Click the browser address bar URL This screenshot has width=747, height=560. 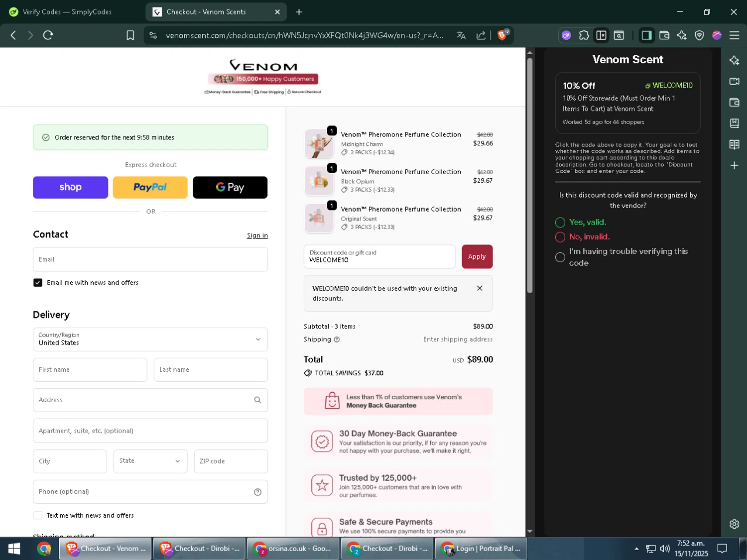[304, 35]
